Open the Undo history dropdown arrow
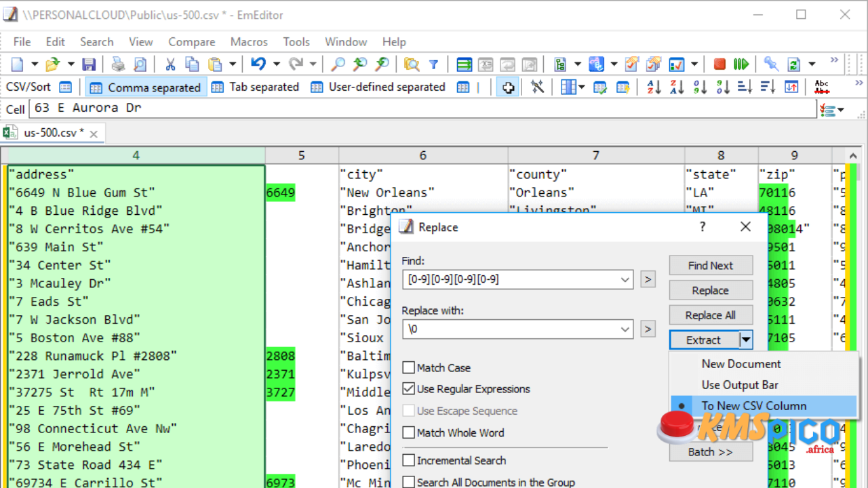This screenshot has width=868, height=488. pyautogui.click(x=276, y=64)
